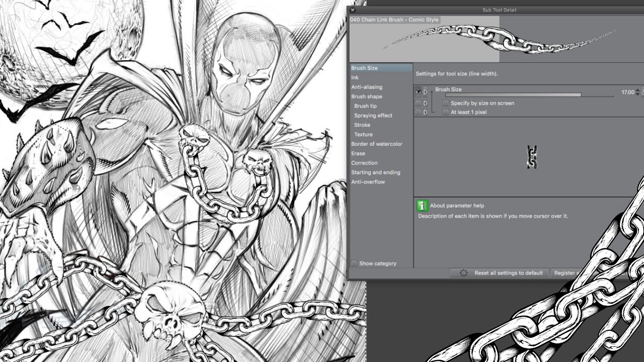Click the Brush Size stepper arrows
644x362 pixels.
[638, 93]
